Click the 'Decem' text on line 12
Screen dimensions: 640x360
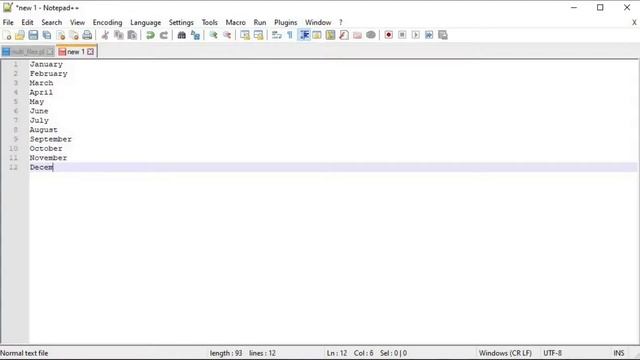[x=41, y=167]
